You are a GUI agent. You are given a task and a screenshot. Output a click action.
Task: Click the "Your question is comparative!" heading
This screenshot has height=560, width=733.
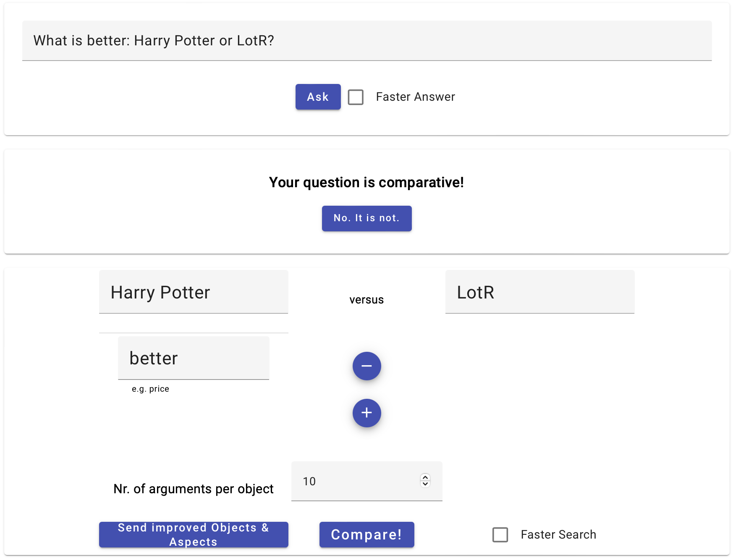coord(366,183)
